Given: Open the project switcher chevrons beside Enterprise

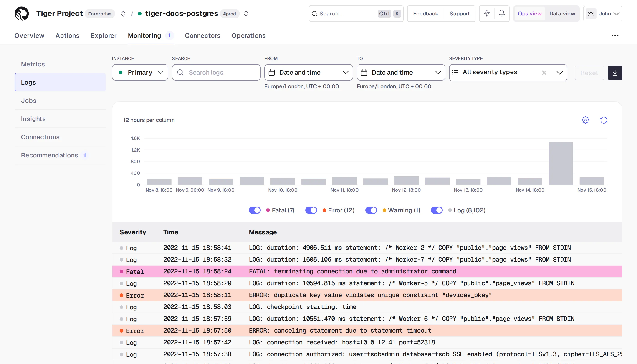Looking at the screenshot, I should point(123,13).
